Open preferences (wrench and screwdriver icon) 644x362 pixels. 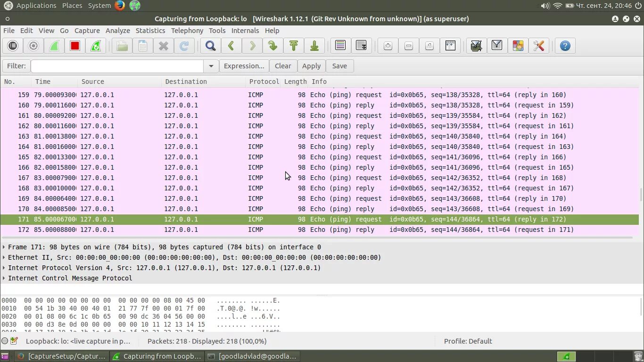click(539, 46)
